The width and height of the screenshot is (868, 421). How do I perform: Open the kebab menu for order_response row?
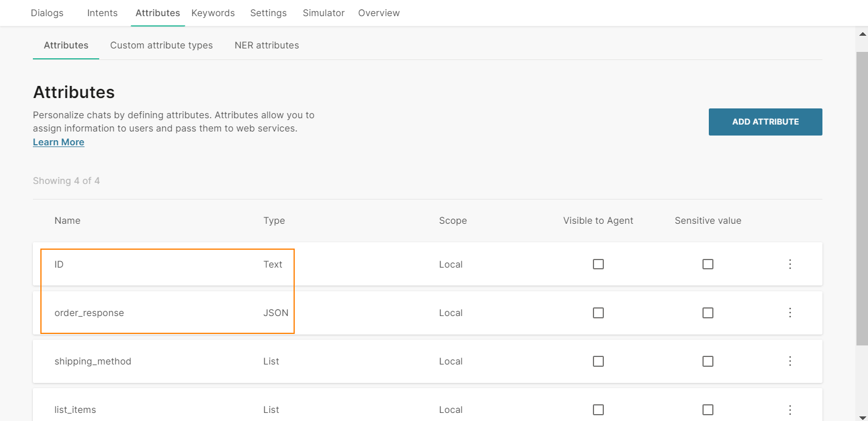790,313
